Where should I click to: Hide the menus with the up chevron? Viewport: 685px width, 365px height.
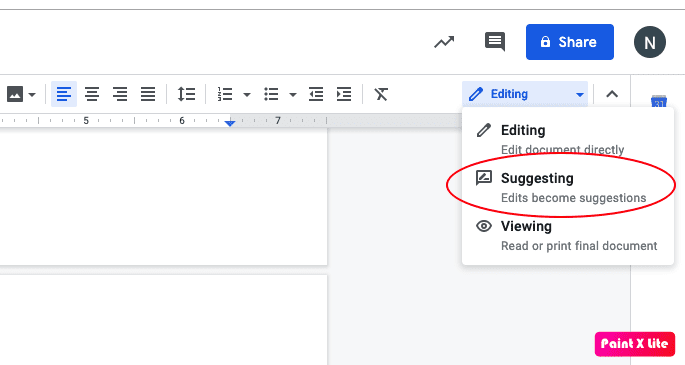[x=612, y=94]
